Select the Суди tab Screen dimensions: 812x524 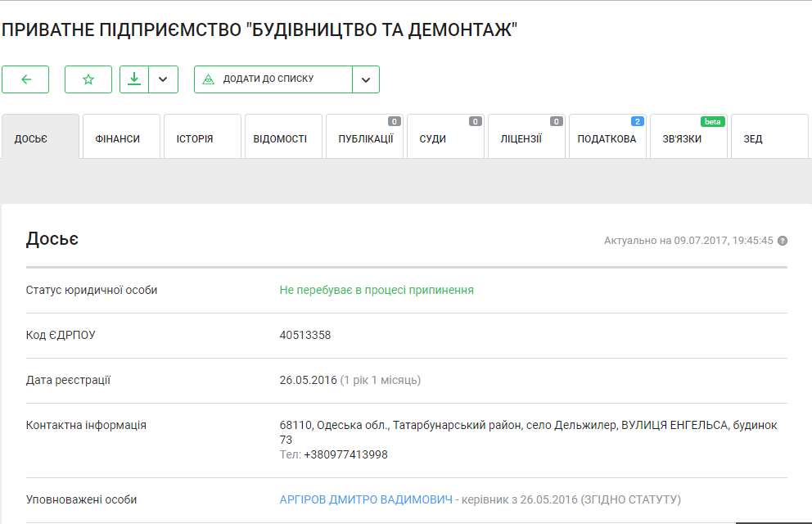pos(433,138)
